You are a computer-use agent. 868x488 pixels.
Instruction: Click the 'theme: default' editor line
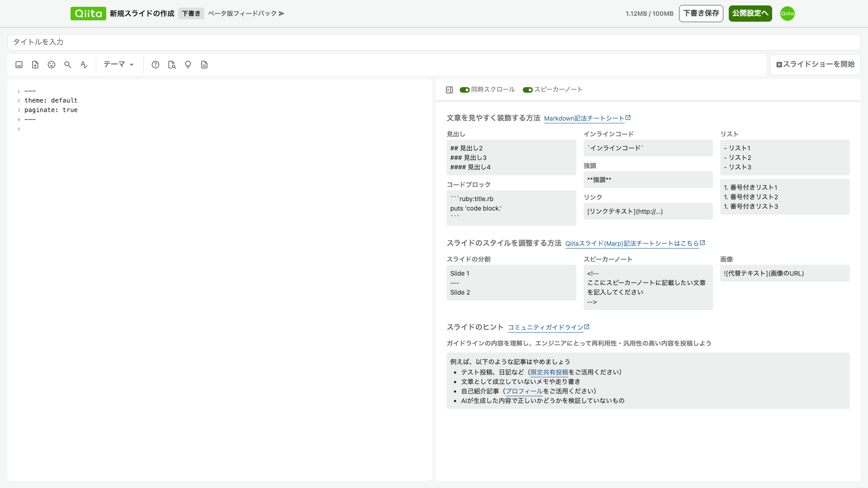[51, 100]
